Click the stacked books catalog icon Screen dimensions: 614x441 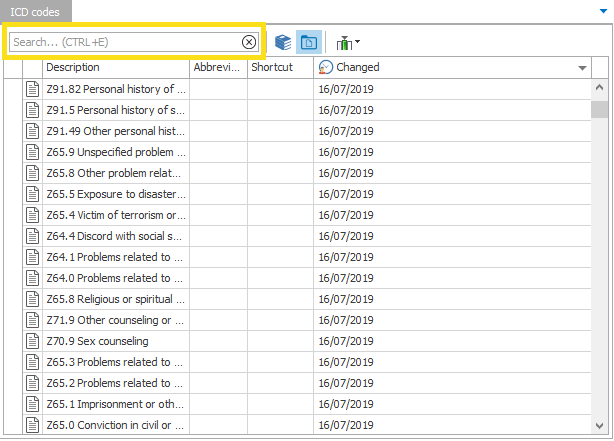tap(283, 42)
